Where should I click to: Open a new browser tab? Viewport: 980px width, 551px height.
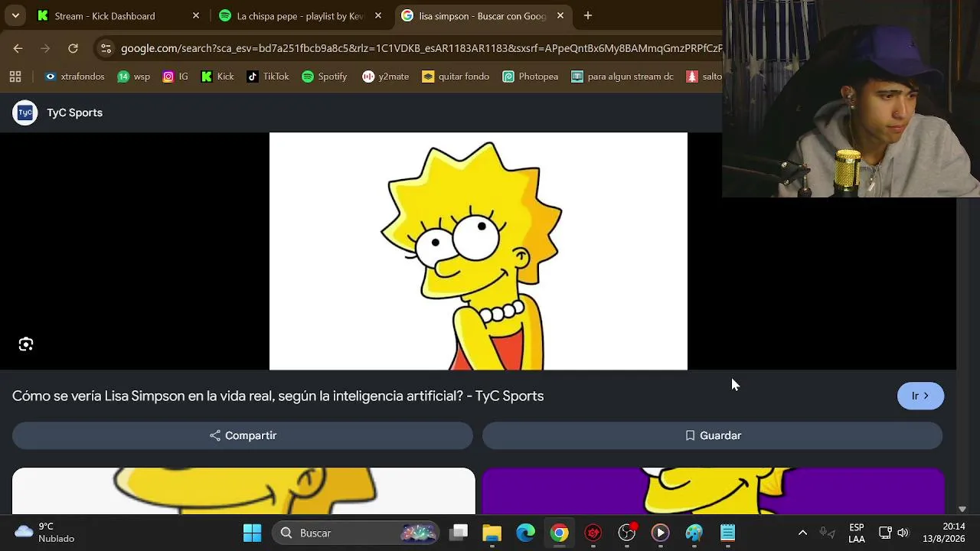[x=587, y=15]
